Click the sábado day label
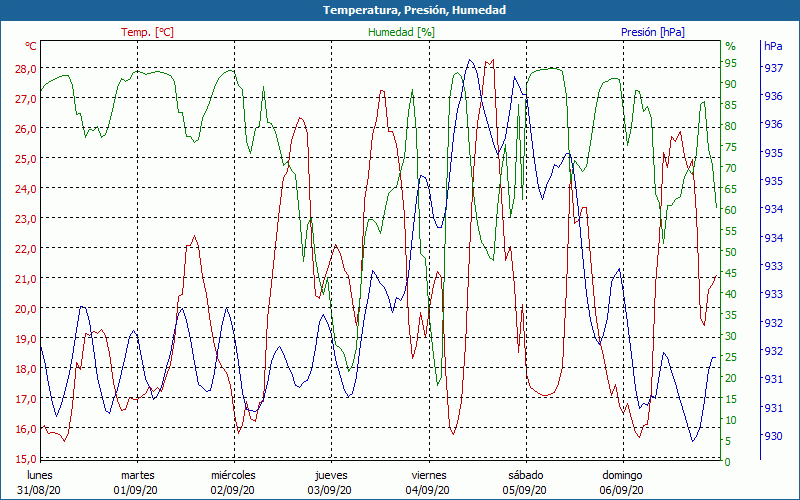Screen dimensions: 800x500 (x=526, y=476)
